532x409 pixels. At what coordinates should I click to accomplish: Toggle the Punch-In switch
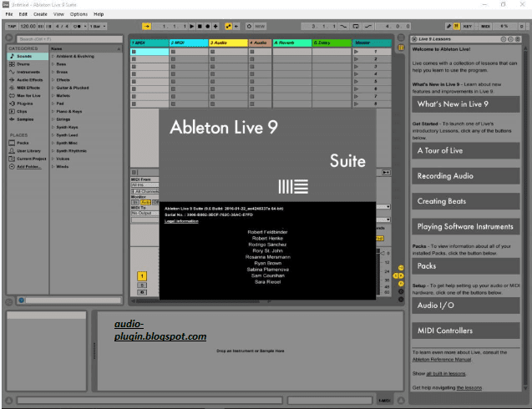344,26
